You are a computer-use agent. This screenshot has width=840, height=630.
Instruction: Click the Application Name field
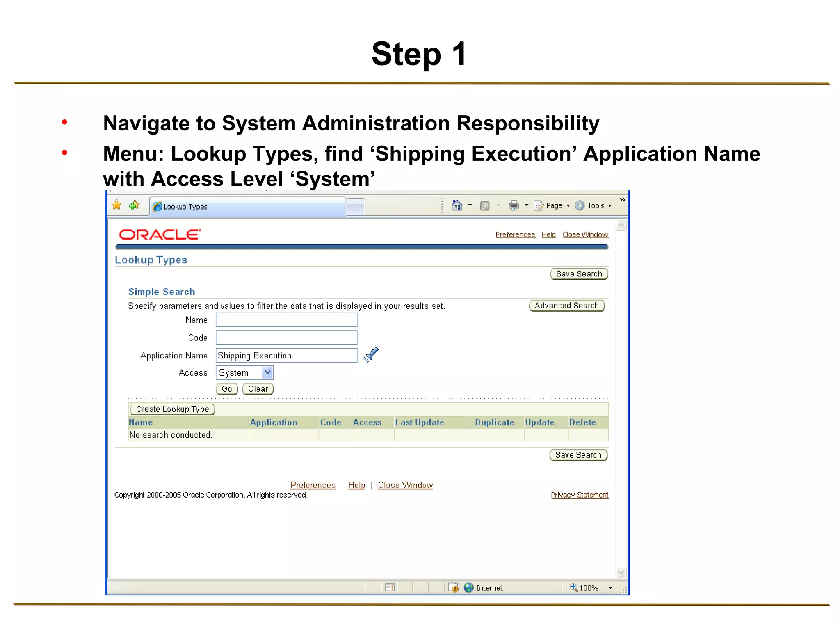pos(286,356)
